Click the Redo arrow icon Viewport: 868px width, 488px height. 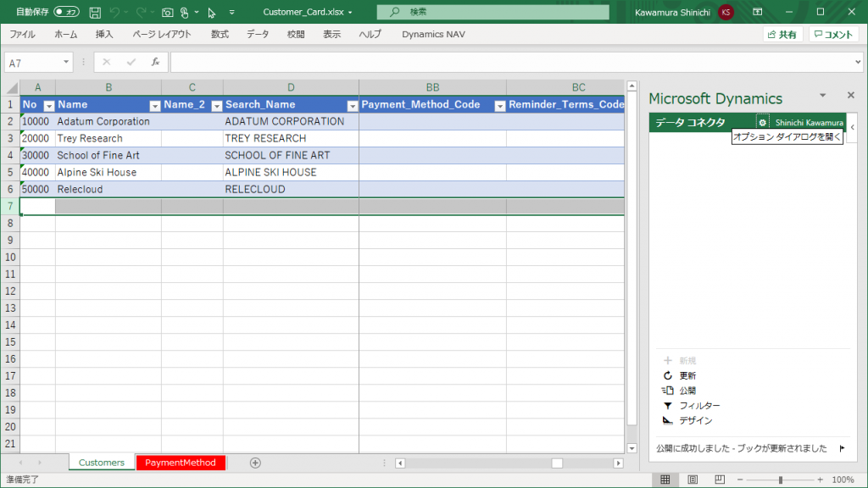point(142,12)
